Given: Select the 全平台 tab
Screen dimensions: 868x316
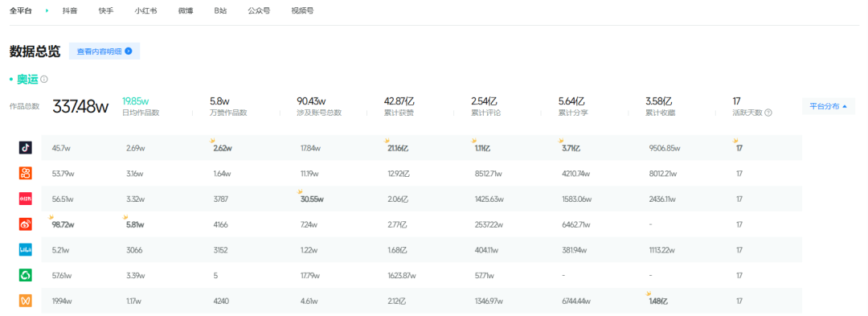Looking at the screenshot, I should point(20,10).
